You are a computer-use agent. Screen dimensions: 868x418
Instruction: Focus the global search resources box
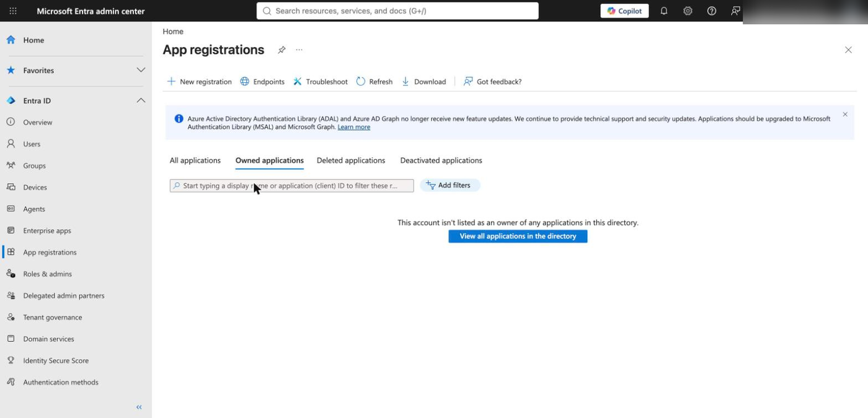tap(397, 11)
